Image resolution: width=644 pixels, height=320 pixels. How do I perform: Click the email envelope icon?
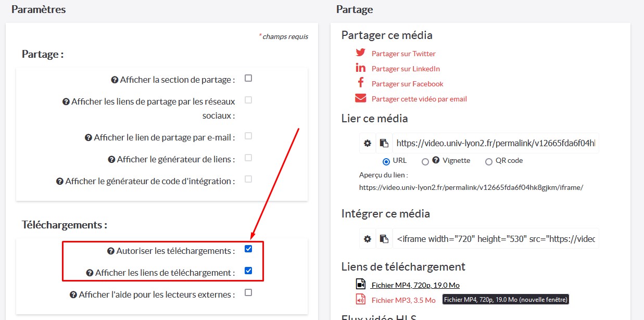pyautogui.click(x=360, y=98)
